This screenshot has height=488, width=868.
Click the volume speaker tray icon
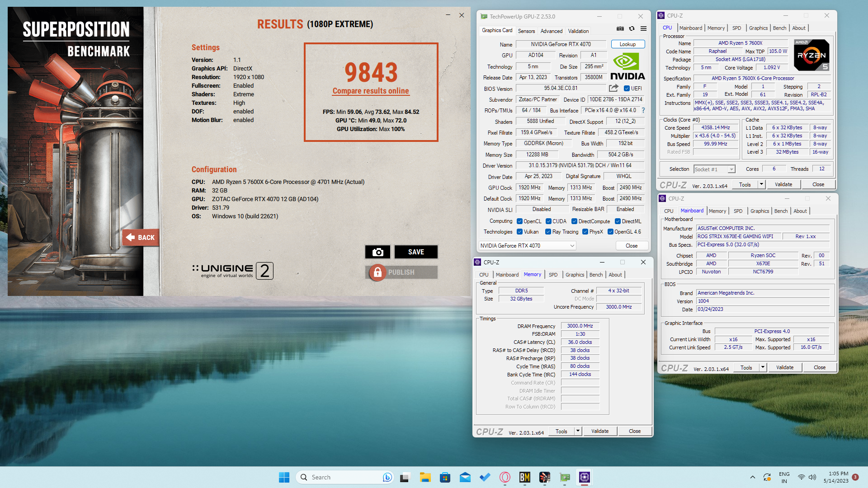[812, 477]
